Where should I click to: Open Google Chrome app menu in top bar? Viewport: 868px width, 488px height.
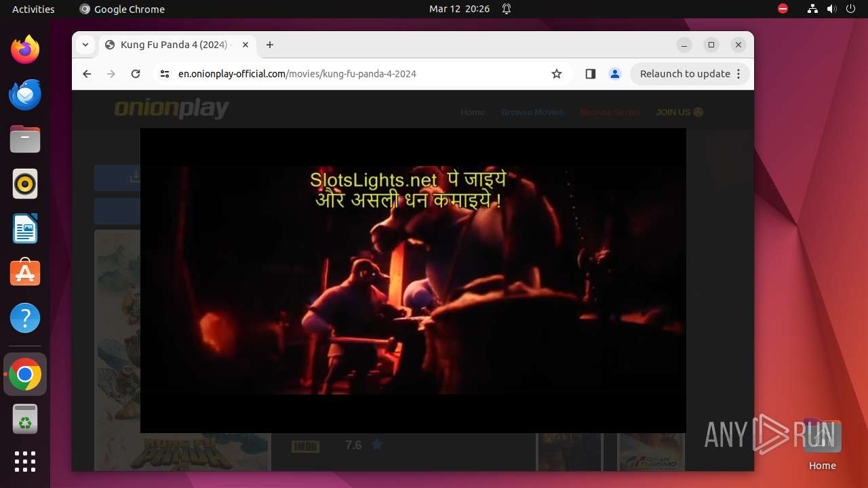122,9
